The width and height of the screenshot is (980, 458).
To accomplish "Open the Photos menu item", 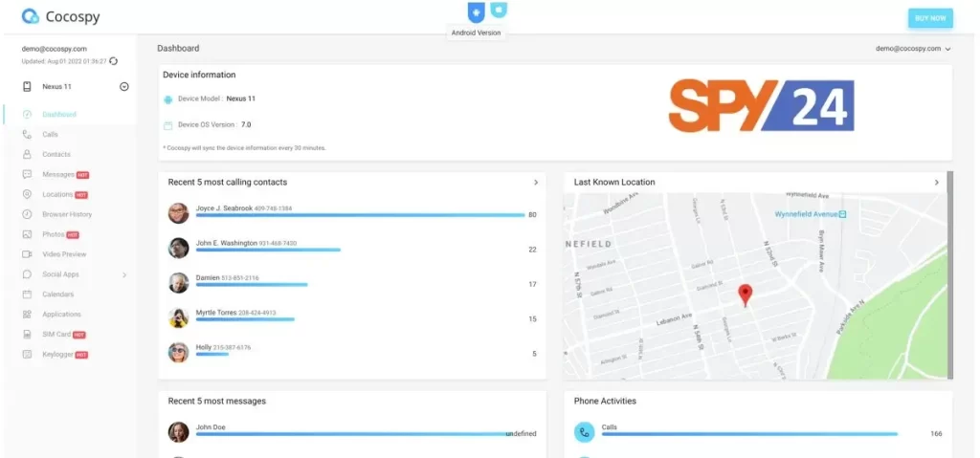I will click(54, 234).
